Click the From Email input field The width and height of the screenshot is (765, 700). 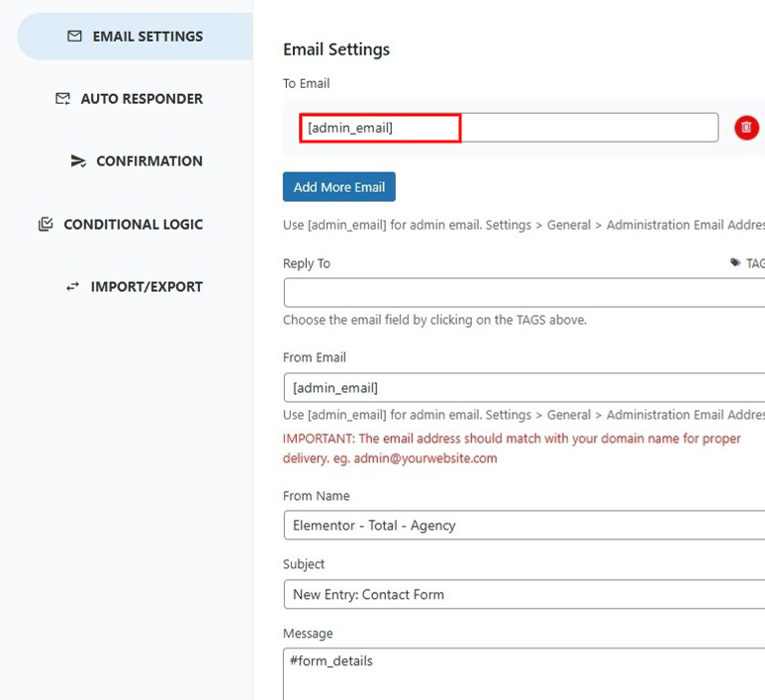(525, 387)
